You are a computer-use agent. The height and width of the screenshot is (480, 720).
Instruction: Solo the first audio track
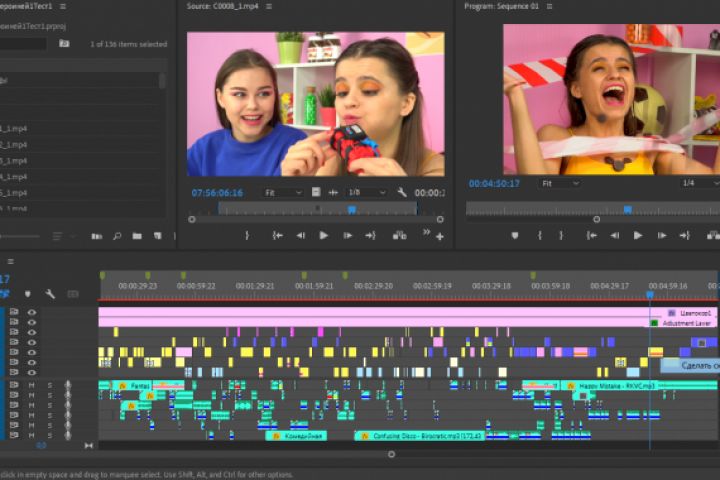tap(49, 385)
